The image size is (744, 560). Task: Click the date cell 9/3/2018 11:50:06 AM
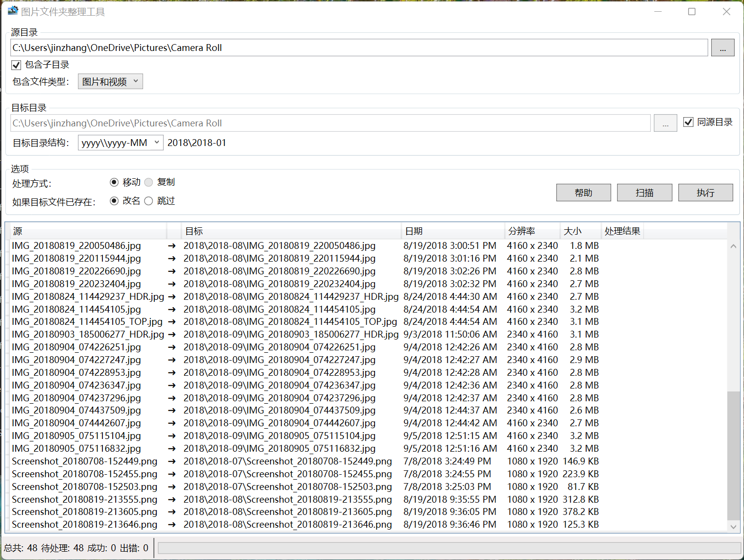450,334
